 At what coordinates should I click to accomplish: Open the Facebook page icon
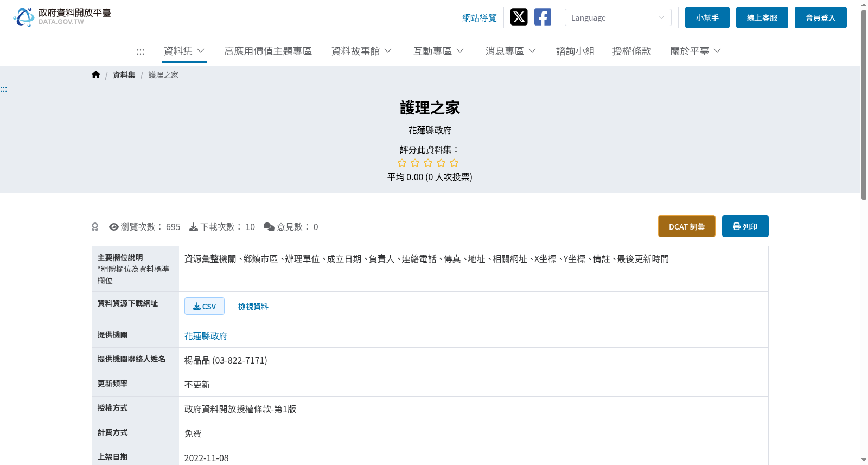click(542, 17)
